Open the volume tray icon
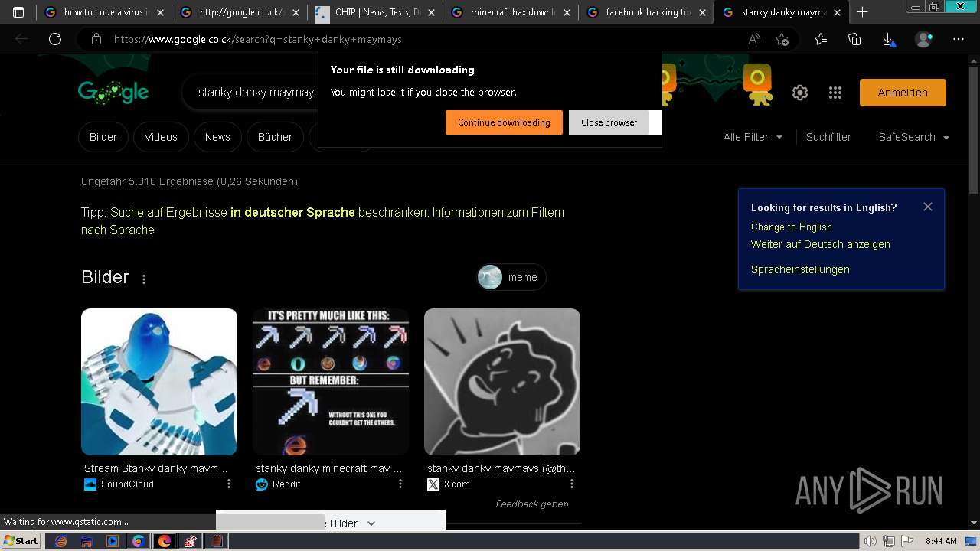This screenshot has width=980, height=551. click(x=871, y=541)
